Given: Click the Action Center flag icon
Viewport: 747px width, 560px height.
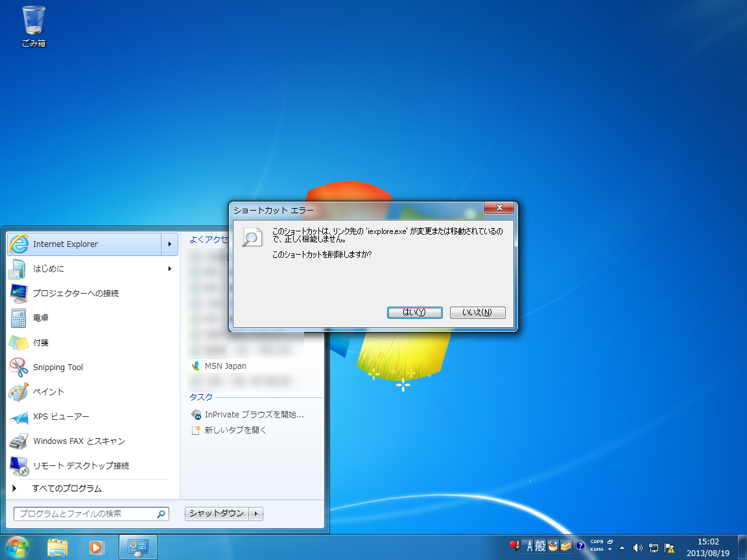Looking at the screenshot, I should pyautogui.click(x=669, y=547).
